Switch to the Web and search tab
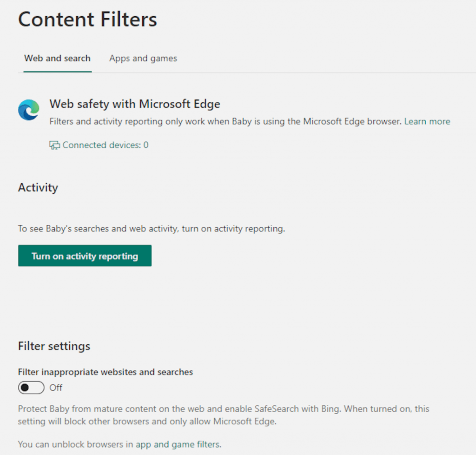The height and width of the screenshot is (455, 476). 57,59
